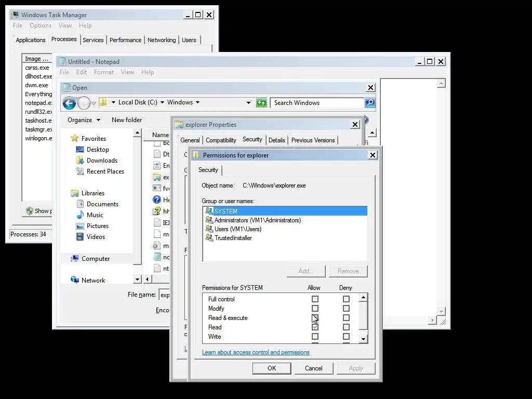Image resolution: width=532 pixels, height=399 pixels.
Task: Toggle Deny for Full control
Action: [346, 299]
